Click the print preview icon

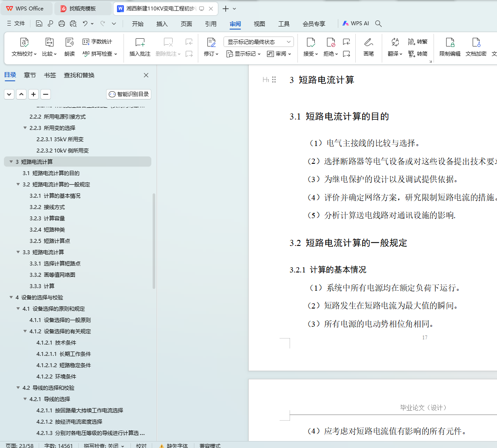click(x=73, y=23)
